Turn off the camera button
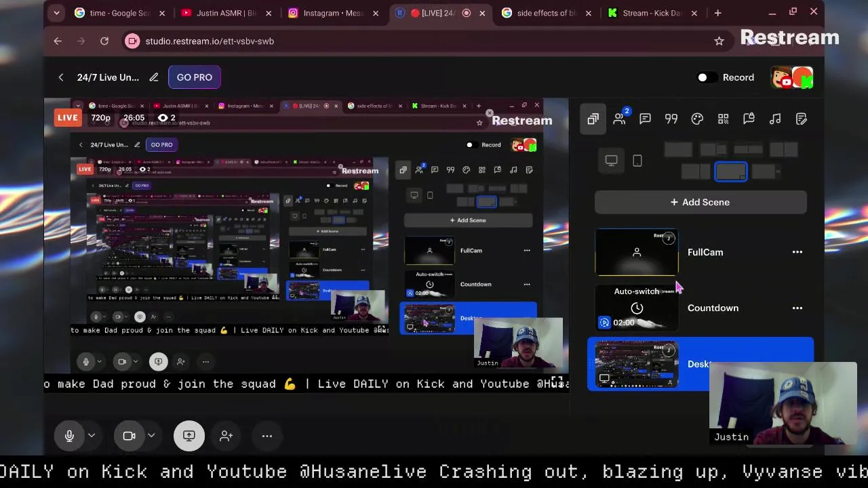 [x=129, y=436]
